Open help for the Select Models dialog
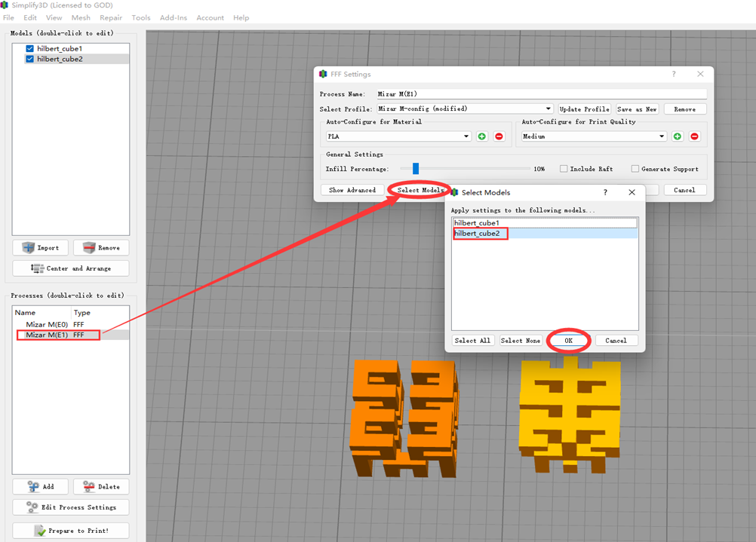Screen dimensions: 756x542 [x=605, y=192]
